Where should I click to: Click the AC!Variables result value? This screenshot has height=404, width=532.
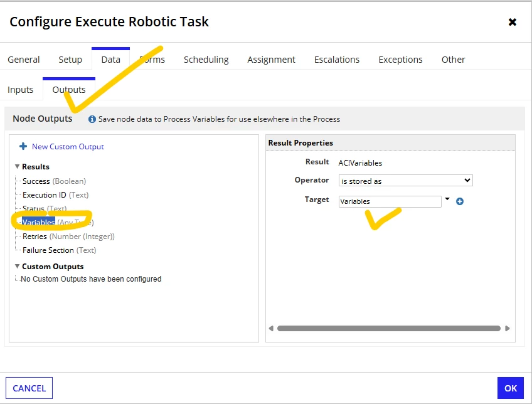[360, 163]
